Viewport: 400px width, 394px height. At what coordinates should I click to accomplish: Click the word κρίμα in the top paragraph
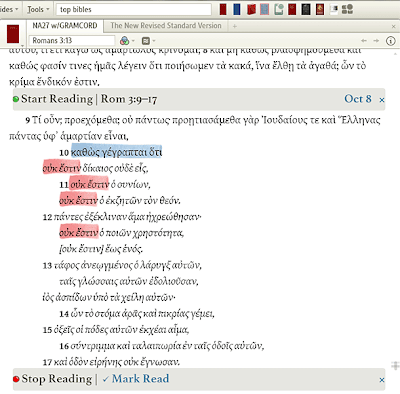tap(22, 82)
